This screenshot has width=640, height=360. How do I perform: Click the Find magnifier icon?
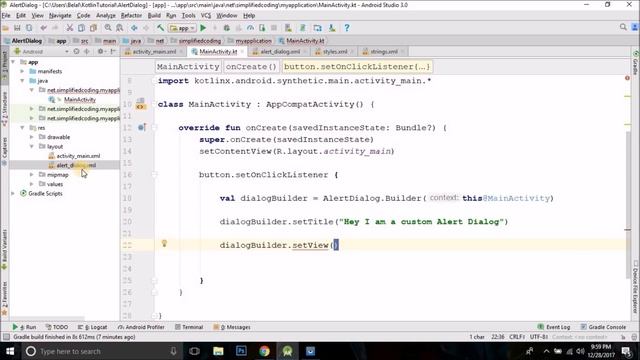click(108, 28)
